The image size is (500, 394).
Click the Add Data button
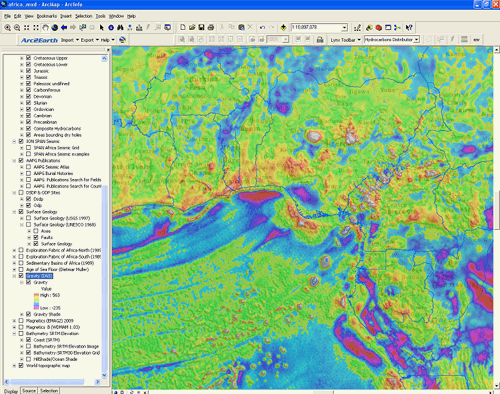point(283,27)
